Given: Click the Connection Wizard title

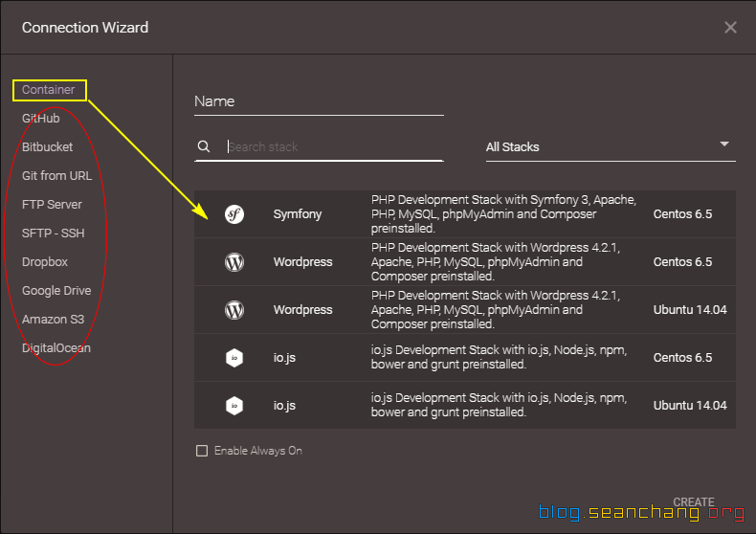Looking at the screenshot, I should [x=85, y=28].
